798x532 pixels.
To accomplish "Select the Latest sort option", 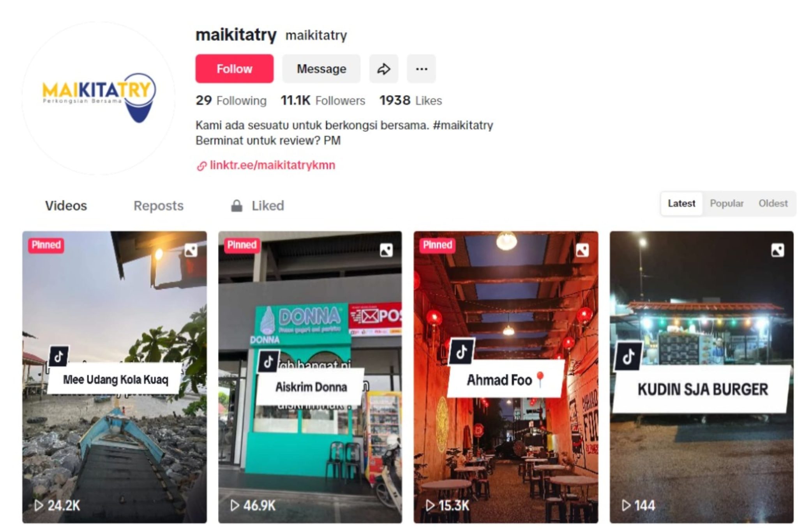I will (681, 203).
